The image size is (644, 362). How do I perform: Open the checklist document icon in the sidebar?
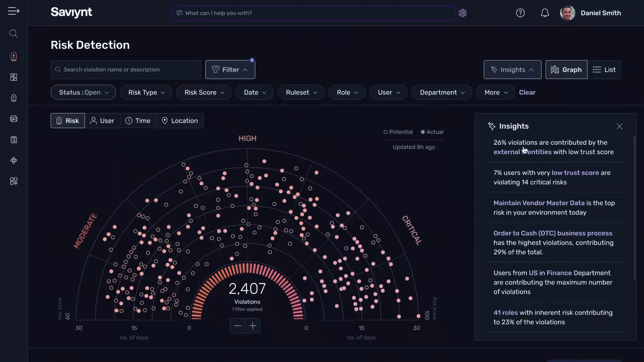pyautogui.click(x=14, y=119)
